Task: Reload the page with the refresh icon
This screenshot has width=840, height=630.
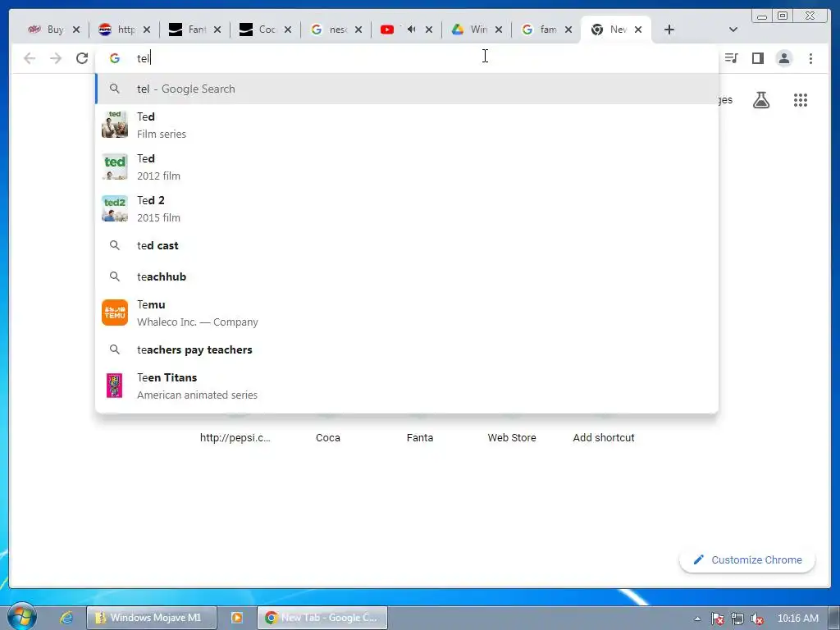Action: 82,58
